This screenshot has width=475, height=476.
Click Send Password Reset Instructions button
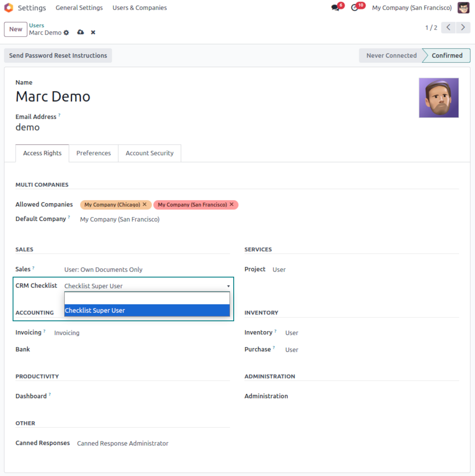[x=58, y=56]
